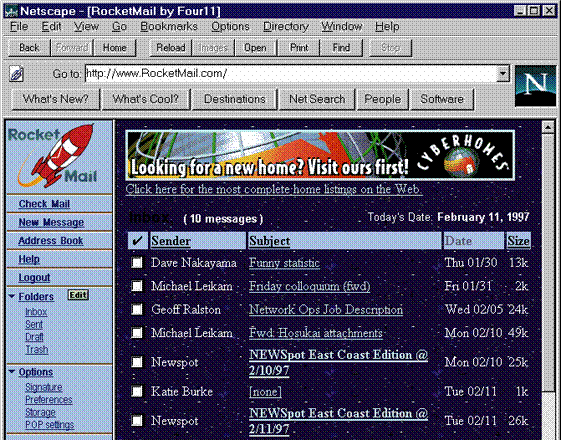Click the Cyberhomes banner advertisement
This screenshot has width=561, height=440.
(320, 155)
